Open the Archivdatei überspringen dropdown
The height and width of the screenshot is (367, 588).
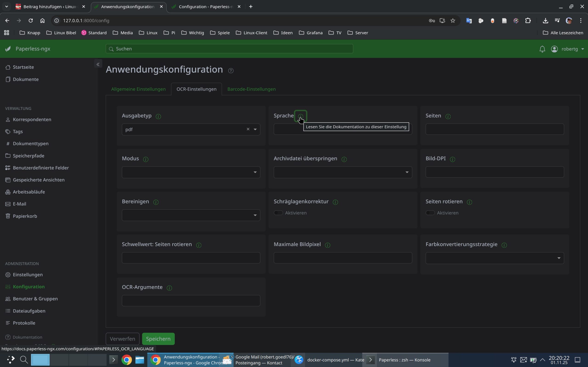pos(343,172)
